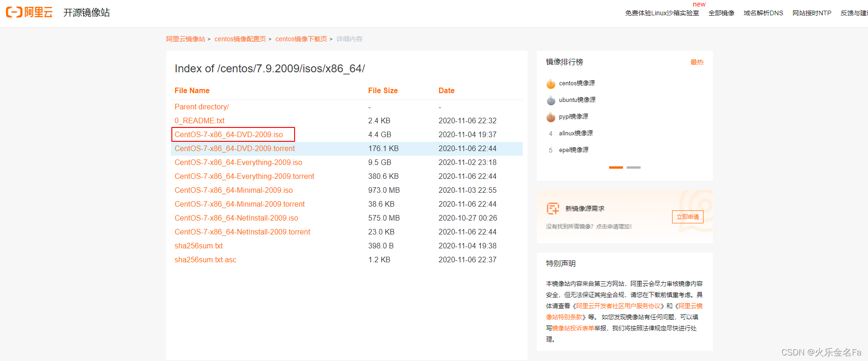Viewport: 868px width, 361px height.
Task: Download CentOS-7-x86_64-DVD-2009.iso
Action: point(229,134)
